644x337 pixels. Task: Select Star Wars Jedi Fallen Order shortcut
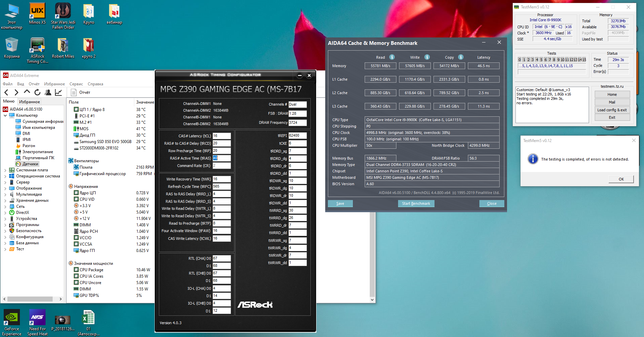click(x=63, y=16)
